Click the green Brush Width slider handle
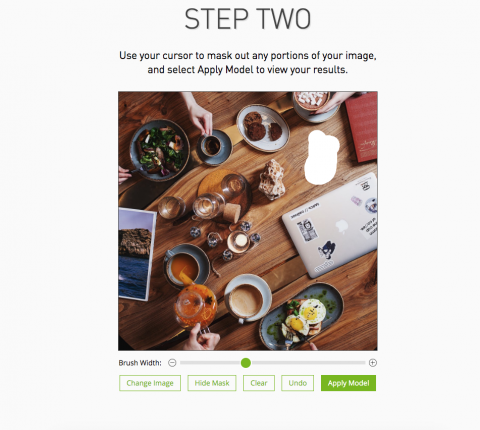 246,363
